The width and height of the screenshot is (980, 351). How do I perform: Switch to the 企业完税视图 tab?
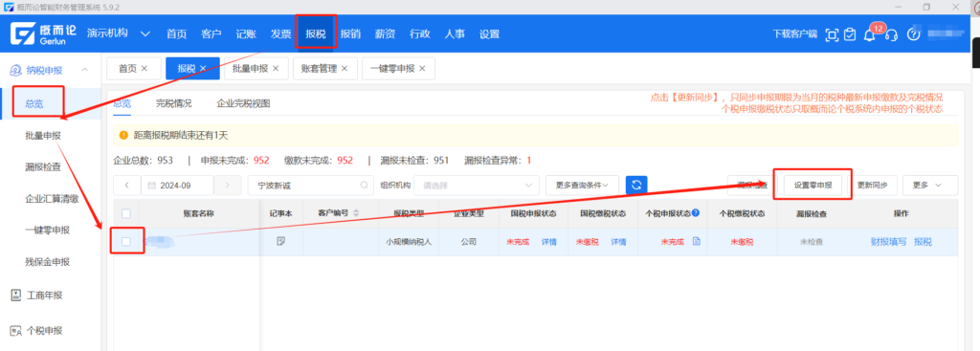pos(243,103)
